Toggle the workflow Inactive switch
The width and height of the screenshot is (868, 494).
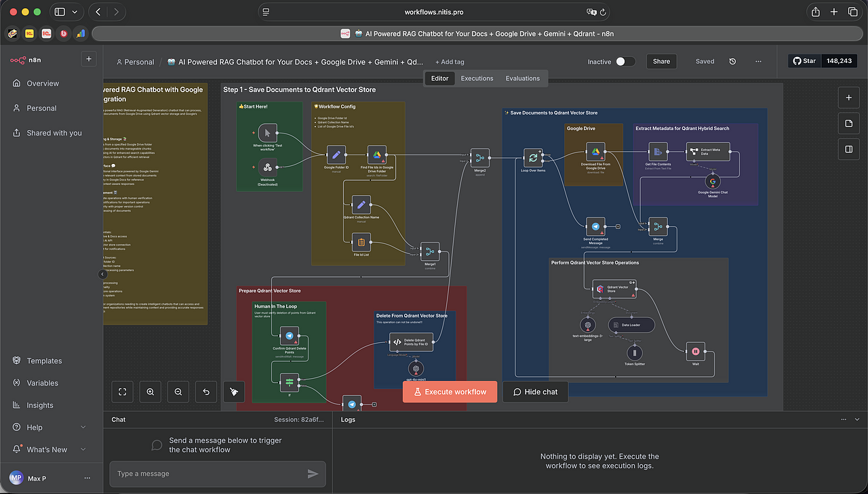[x=625, y=62]
